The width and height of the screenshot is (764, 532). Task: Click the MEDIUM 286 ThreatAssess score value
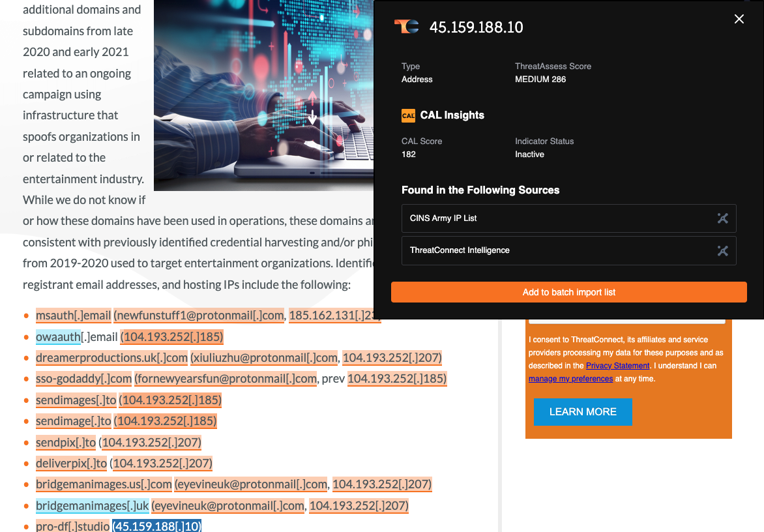coord(540,80)
